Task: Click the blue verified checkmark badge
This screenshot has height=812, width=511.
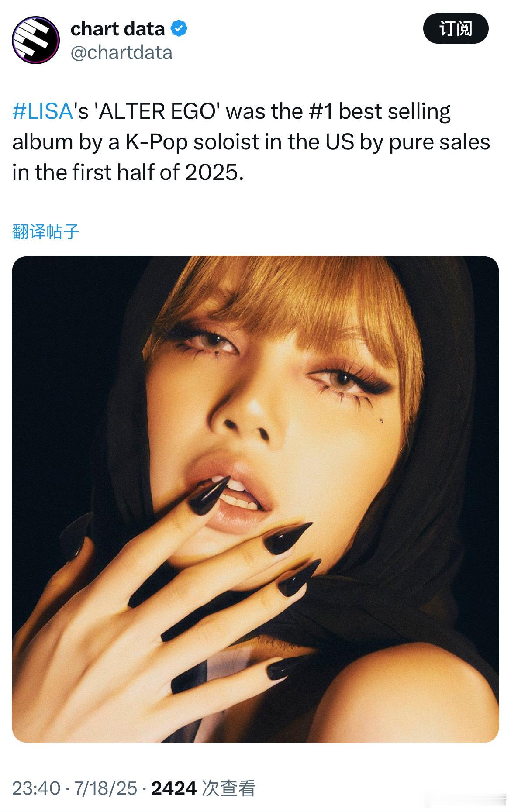Action: point(179,29)
